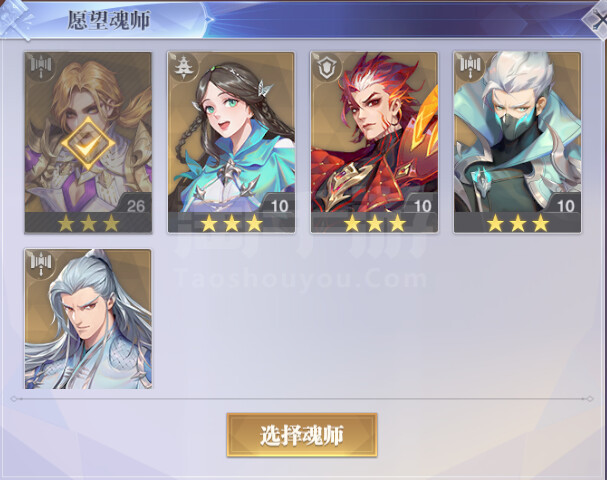Select the black-haired girl in teal cloak

(x=231, y=142)
